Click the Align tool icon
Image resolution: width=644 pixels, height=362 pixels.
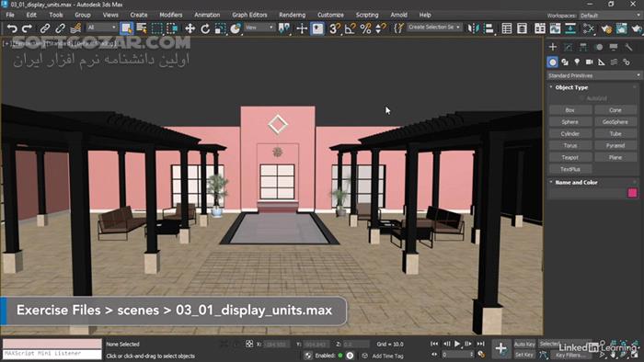[489, 28]
